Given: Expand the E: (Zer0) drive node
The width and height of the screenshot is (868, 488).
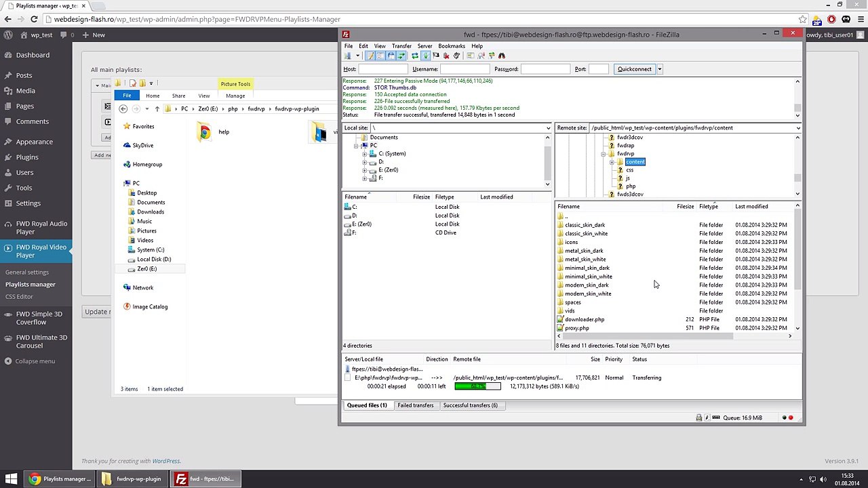Looking at the screenshot, I should pos(365,170).
